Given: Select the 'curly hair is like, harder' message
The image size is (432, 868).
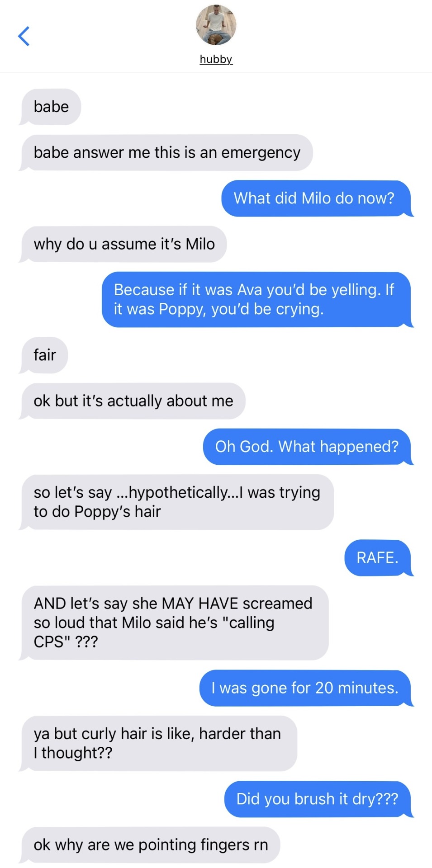Looking at the screenshot, I should 158,743.
